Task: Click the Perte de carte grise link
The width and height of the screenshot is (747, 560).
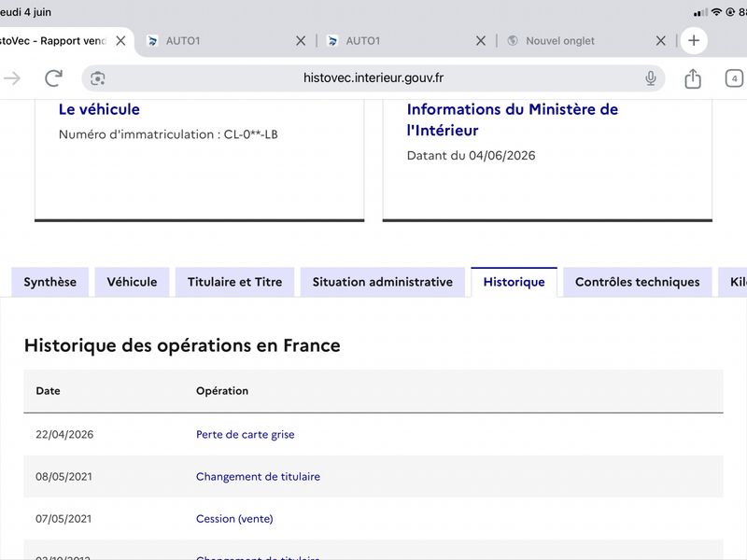Action: click(x=246, y=434)
